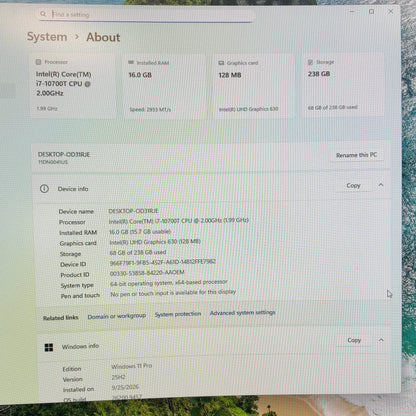Click the About breadcrumb heading

point(103,37)
